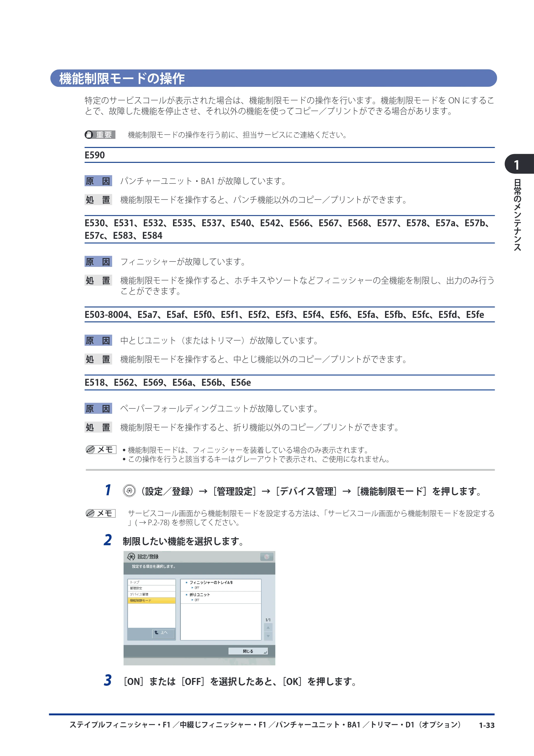This screenshot has height=756, width=534.
Task: Click the E590 section heading
Action: [x=95, y=155]
